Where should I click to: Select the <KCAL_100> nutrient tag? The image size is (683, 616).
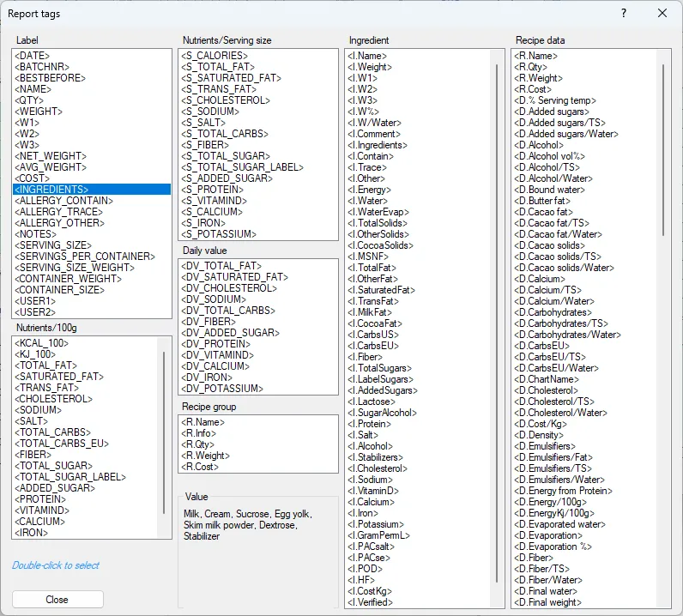[41, 343]
